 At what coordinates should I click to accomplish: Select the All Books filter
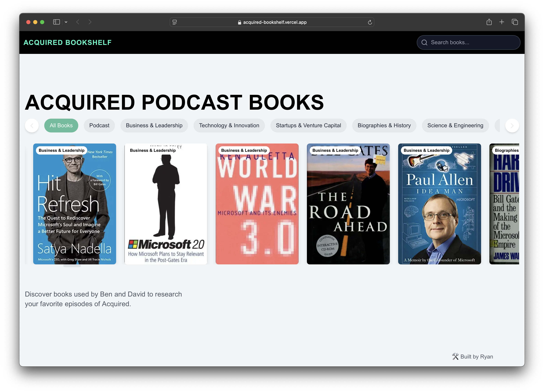pos(61,125)
